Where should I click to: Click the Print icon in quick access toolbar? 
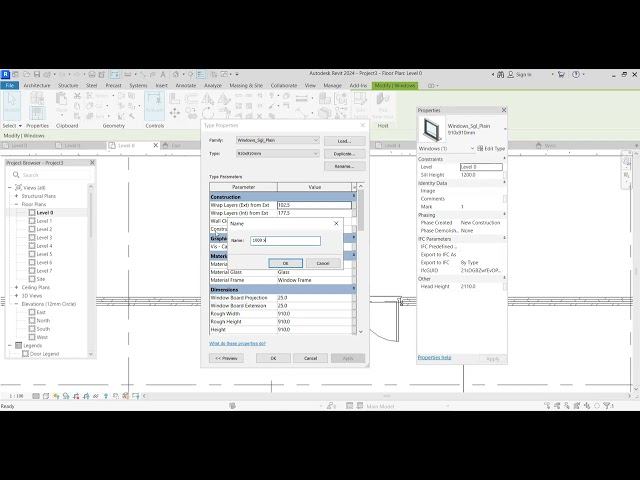pyautogui.click(x=92, y=74)
